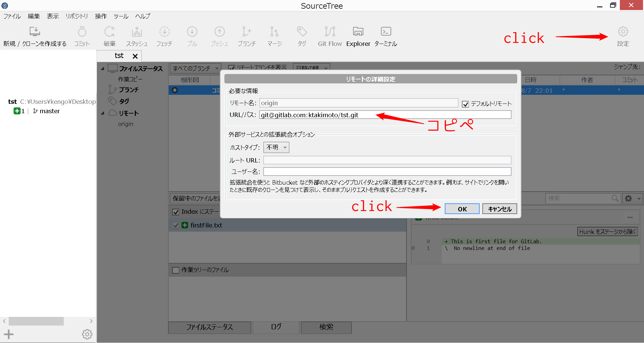Click the リモート名 field containing origin
This screenshot has height=343, width=644.
359,103
